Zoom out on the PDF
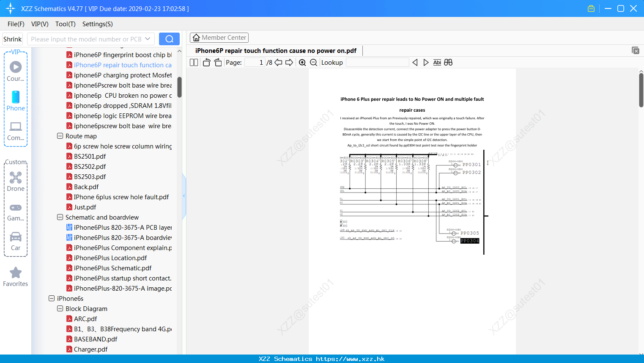644x363 pixels. pyautogui.click(x=314, y=62)
